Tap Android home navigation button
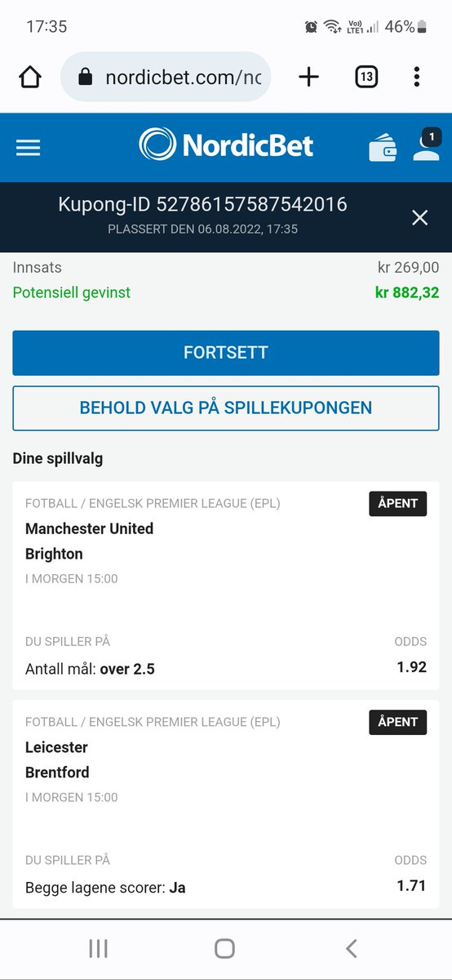Screen dimensions: 452x980 click(x=225, y=948)
